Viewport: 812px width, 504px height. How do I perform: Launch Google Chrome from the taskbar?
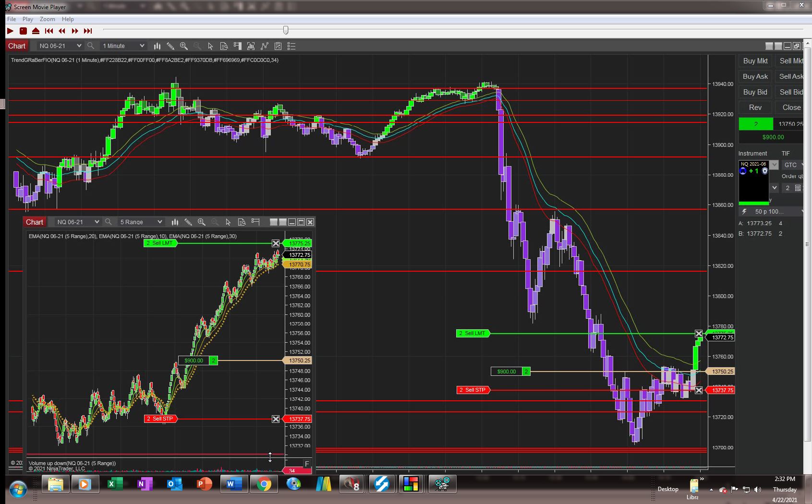263,484
